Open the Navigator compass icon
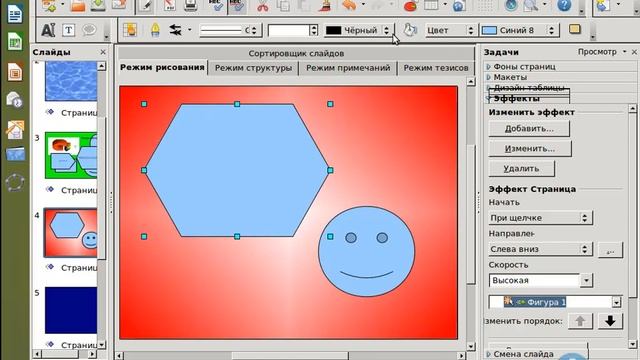Screen dimensions: 640x360 click(511, 6)
